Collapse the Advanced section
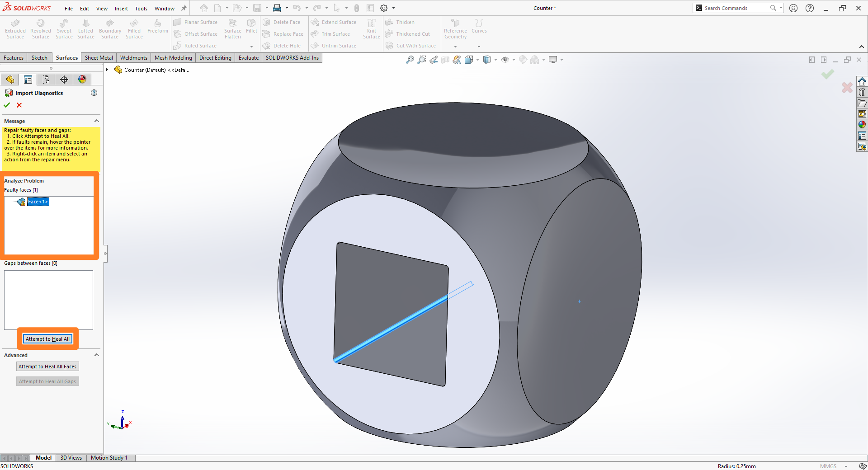 point(96,355)
